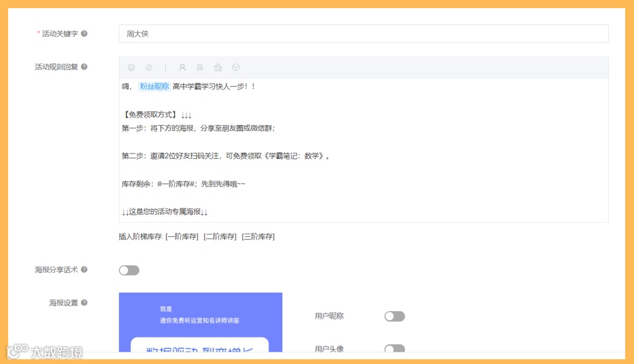Screen dimensions: 634x364
Task: Click the poster preview thumbnail
Action: tap(200, 322)
